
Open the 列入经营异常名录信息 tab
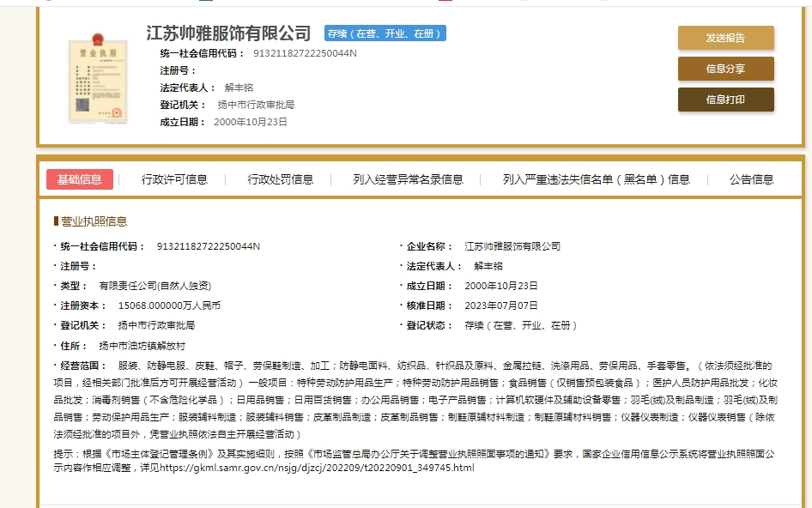pyautogui.click(x=408, y=179)
